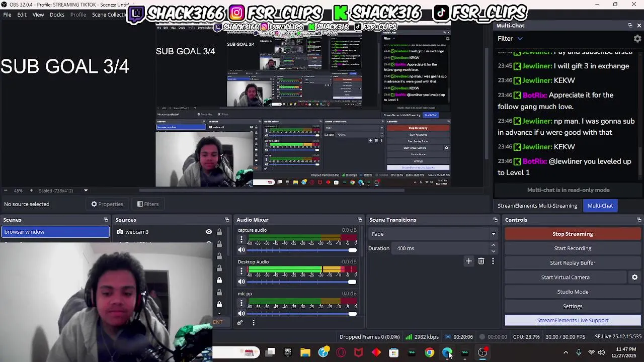
Task: Adjust Desktop Audio volume slider
Action: 302,282
